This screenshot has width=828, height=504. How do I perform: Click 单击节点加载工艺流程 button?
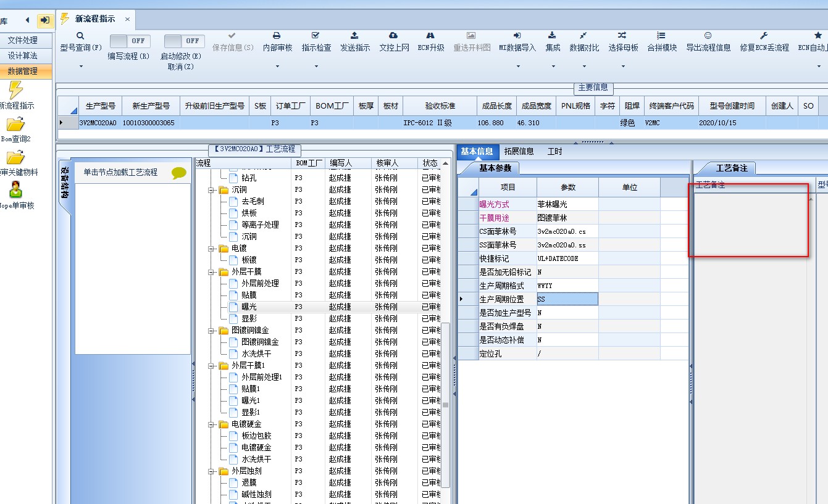[x=121, y=172]
